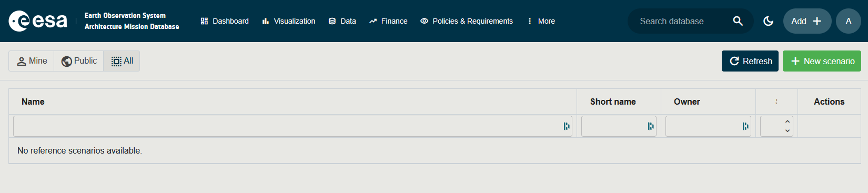Click the Actions column header
Image resolution: width=868 pixels, height=193 pixels.
[829, 101]
